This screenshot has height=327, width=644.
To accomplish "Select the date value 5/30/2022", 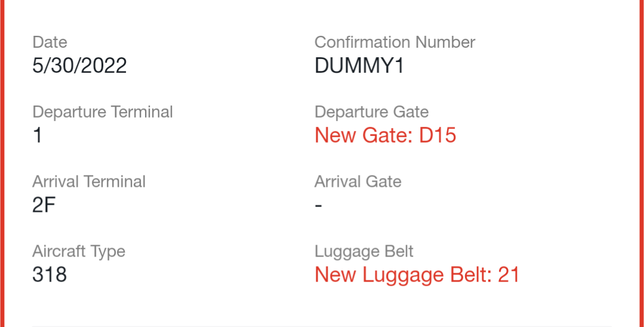I will pos(79,66).
